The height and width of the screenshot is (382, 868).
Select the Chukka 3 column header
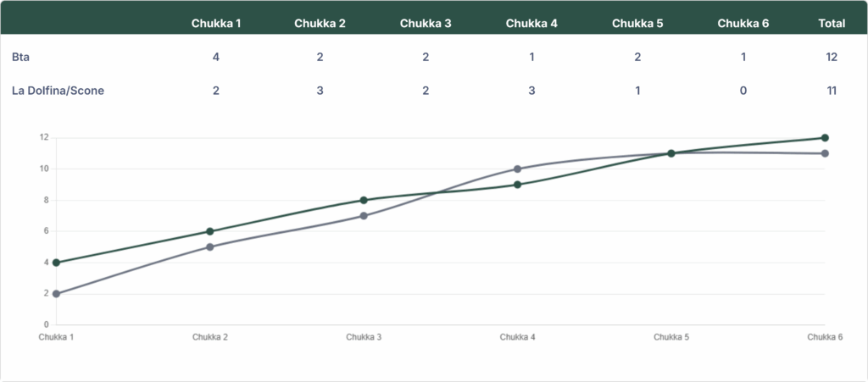(x=426, y=23)
